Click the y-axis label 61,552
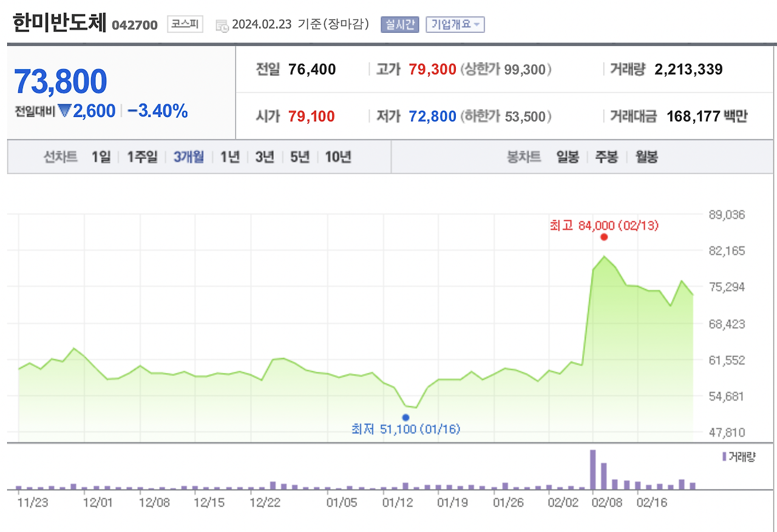This screenshot has height=532, width=777. [727, 360]
